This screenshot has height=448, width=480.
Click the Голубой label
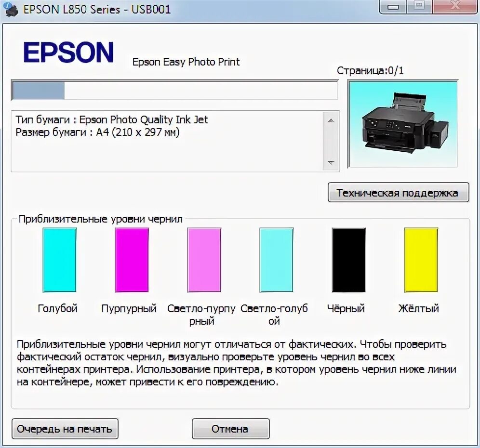[x=57, y=308]
